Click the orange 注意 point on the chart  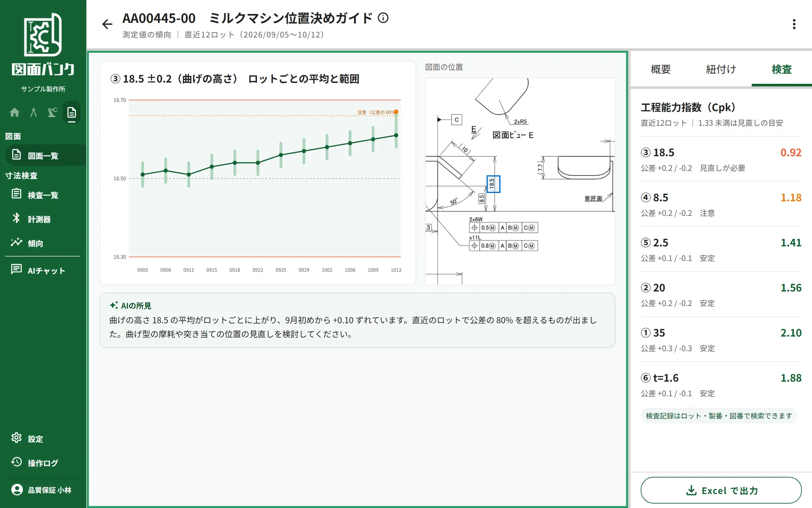[x=396, y=112]
